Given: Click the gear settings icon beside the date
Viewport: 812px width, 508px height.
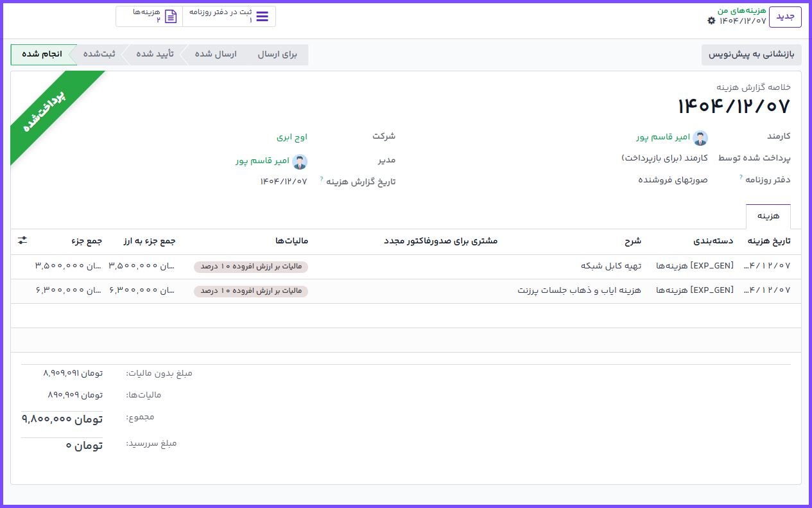Looking at the screenshot, I should coord(711,21).
